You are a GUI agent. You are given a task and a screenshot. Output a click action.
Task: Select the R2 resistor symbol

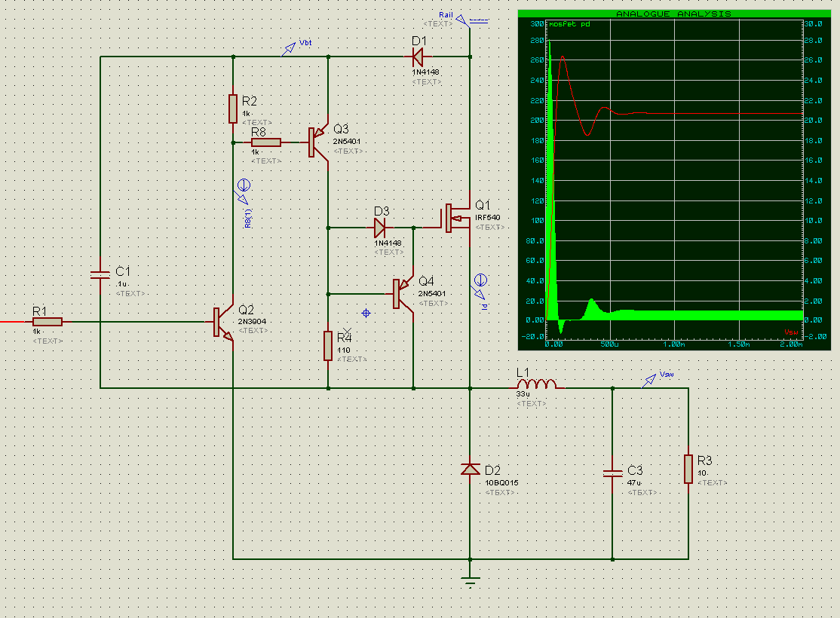(x=233, y=109)
